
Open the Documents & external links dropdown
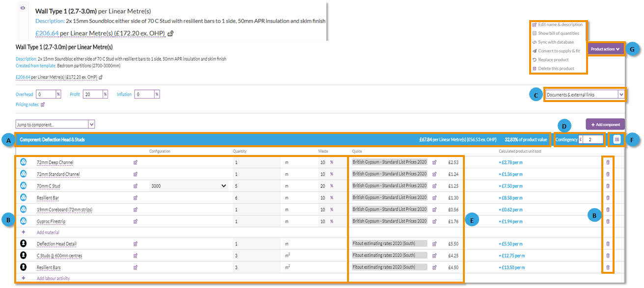[x=585, y=95]
